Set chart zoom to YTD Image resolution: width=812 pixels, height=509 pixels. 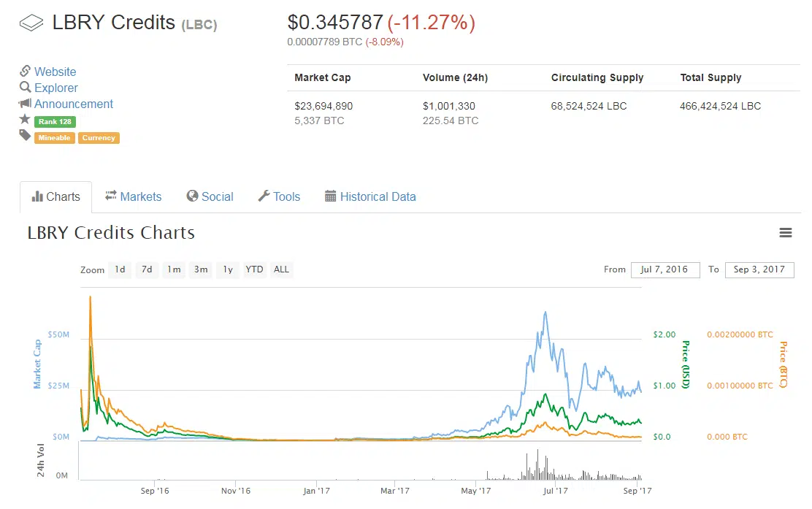[254, 269]
